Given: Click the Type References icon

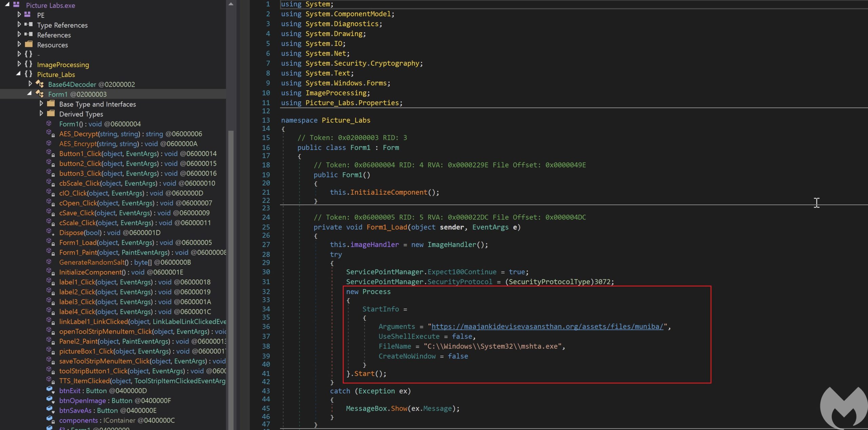Looking at the screenshot, I should click(28, 24).
